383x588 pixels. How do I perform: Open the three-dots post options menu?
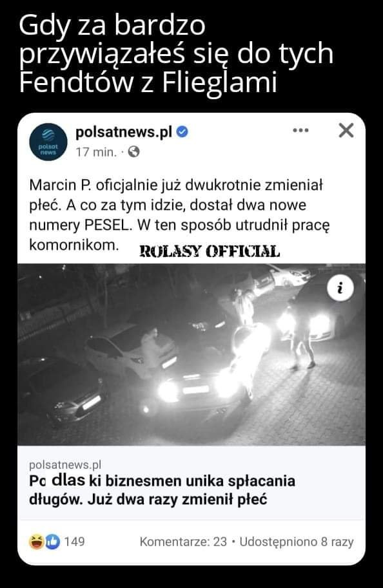(300, 131)
